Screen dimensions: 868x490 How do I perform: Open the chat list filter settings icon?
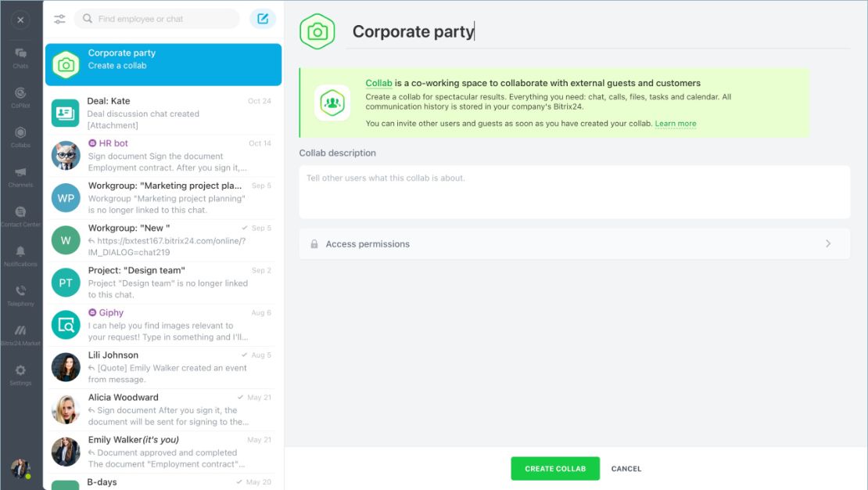[x=59, y=19]
